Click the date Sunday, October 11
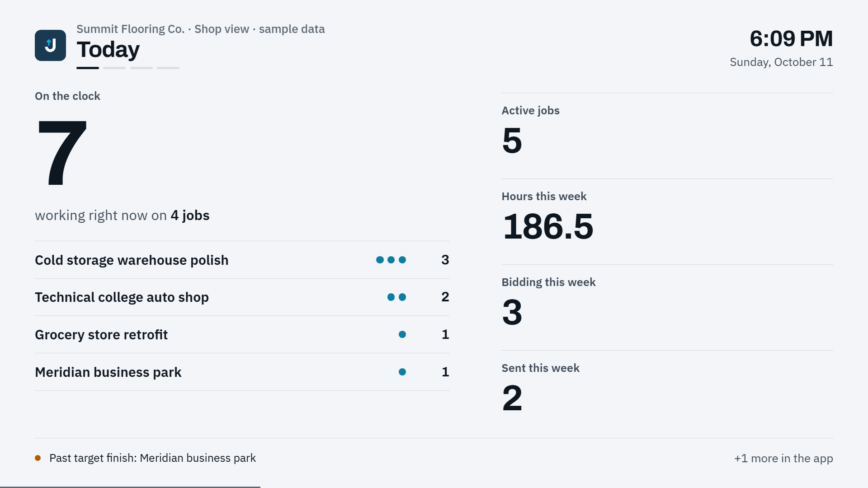Image resolution: width=868 pixels, height=488 pixels. pos(781,62)
